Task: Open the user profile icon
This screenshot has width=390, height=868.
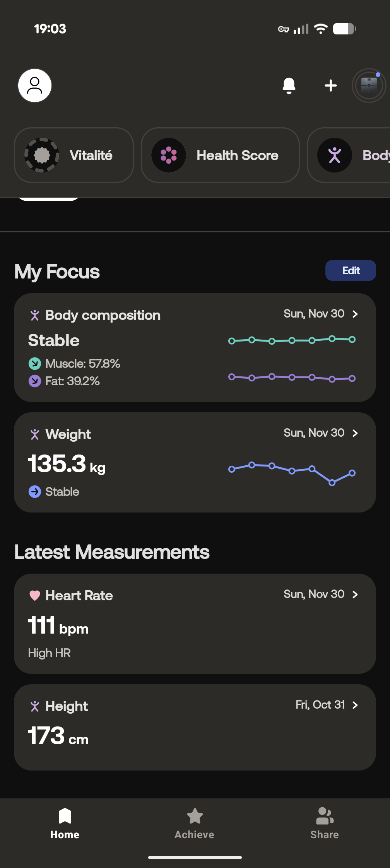Action: click(35, 85)
